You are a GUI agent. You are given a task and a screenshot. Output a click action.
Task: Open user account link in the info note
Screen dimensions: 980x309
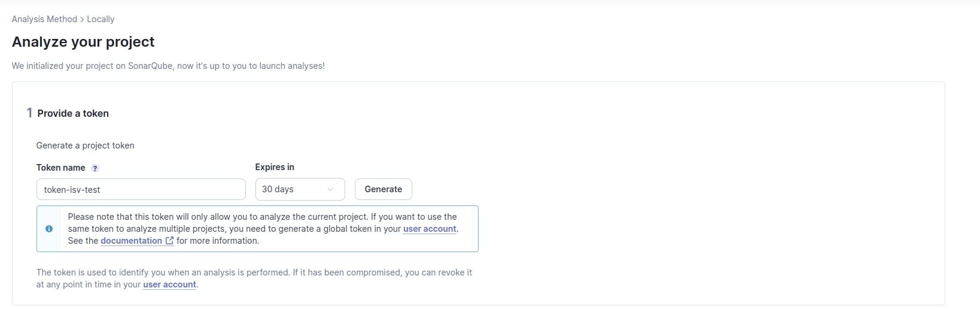pyautogui.click(x=430, y=229)
